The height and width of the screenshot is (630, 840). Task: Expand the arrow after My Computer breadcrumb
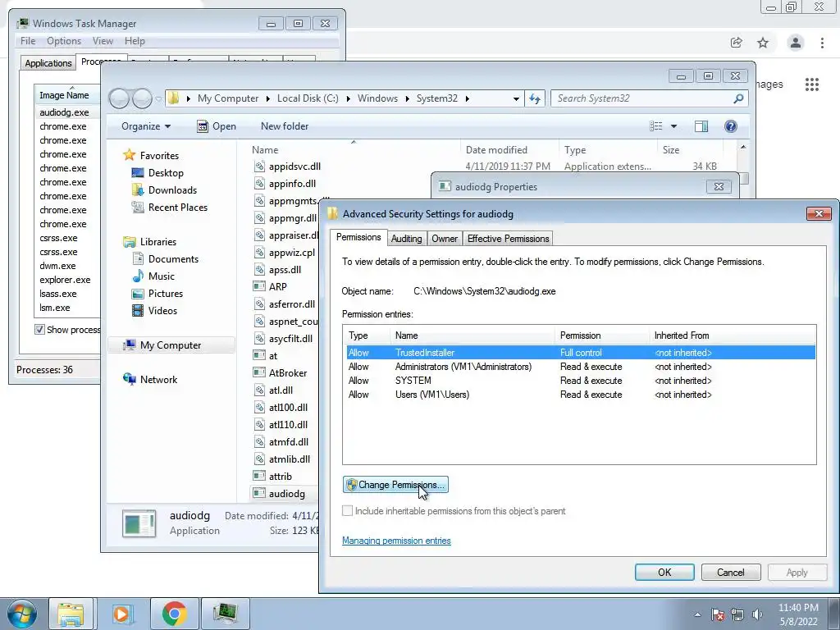click(x=268, y=98)
